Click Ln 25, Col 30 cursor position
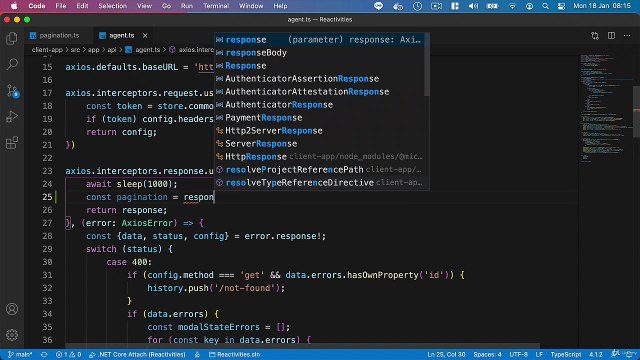The height and width of the screenshot is (360, 640). coord(446,355)
